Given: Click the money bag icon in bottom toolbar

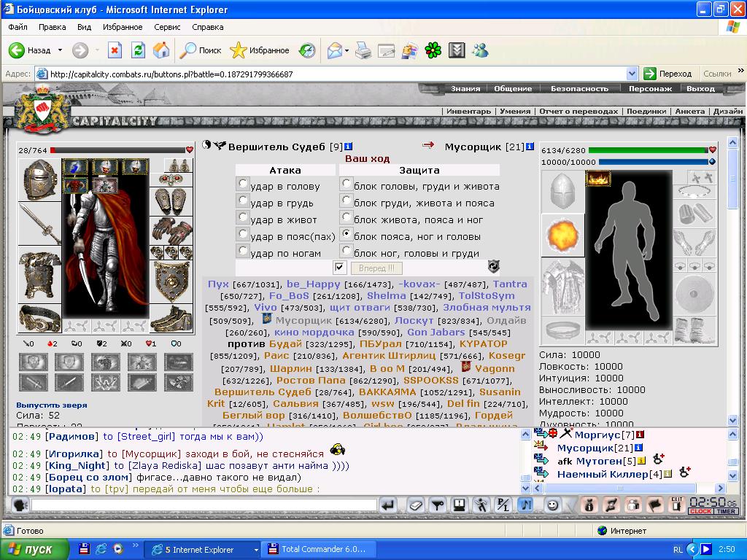Looking at the screenshot, I should point(589,505).
